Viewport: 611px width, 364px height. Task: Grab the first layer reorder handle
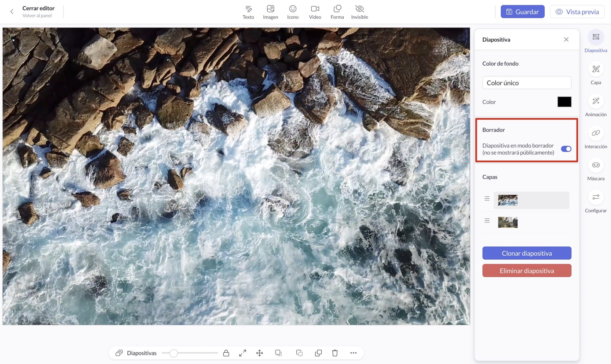point(487,199)
